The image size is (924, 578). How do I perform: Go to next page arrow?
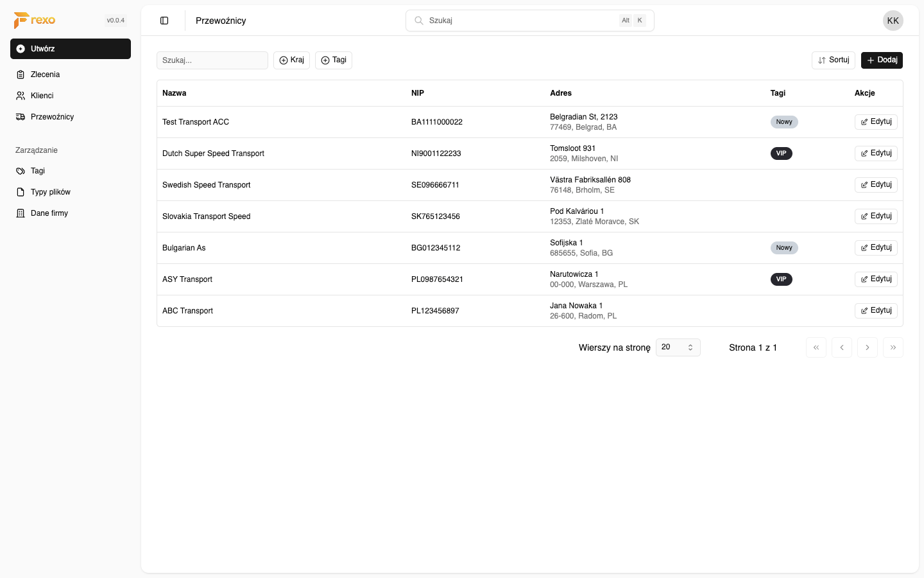(867, 347)
